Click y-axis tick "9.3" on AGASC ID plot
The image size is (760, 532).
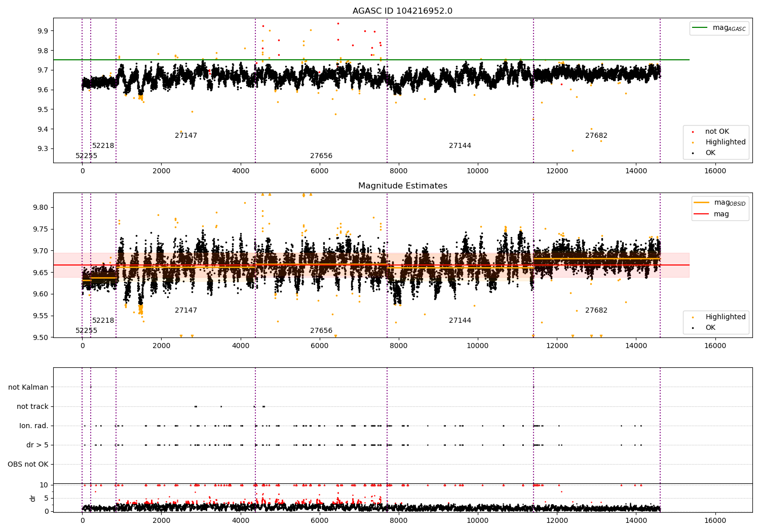click(x=43, y=149)
